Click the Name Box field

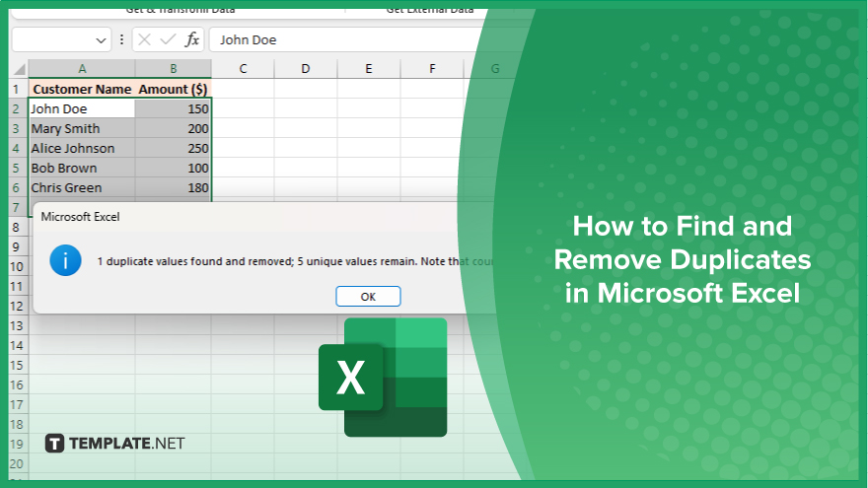(x=61, y=39)
